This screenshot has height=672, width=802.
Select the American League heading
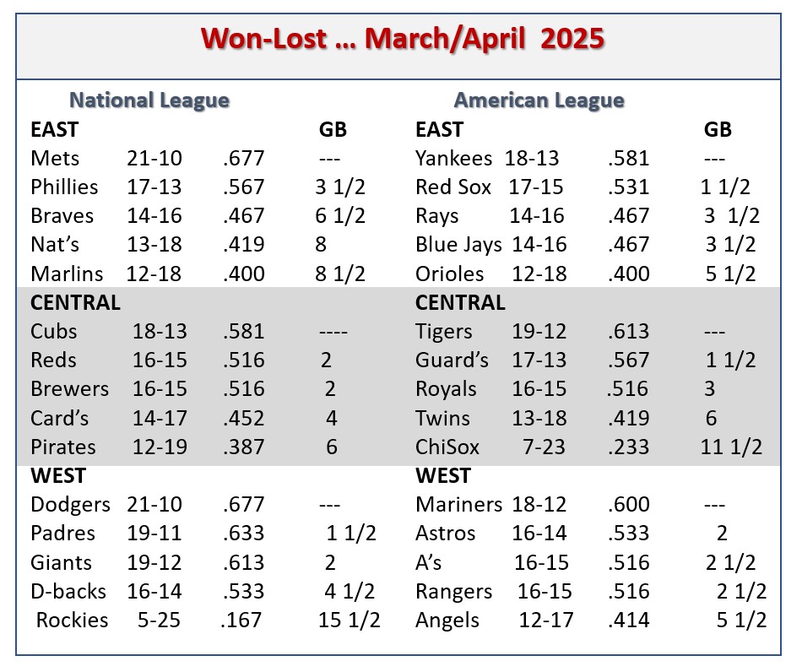click(x=539, y=100)
